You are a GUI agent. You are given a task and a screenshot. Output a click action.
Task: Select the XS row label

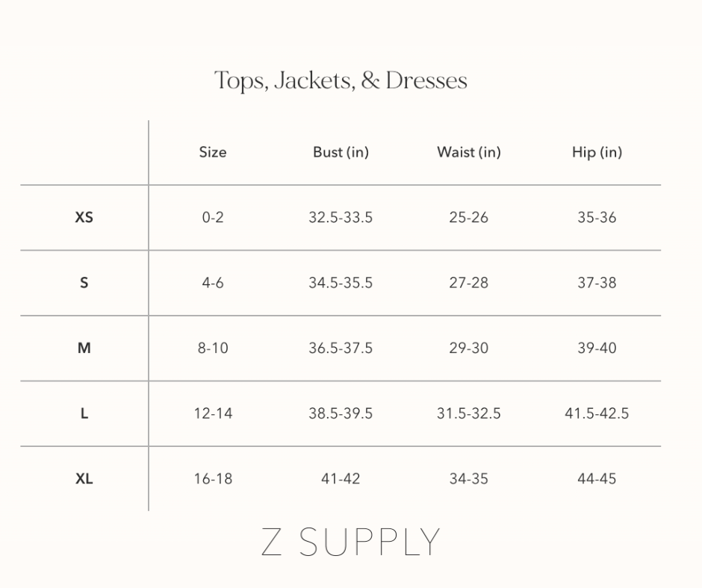(x=84, y=218)
